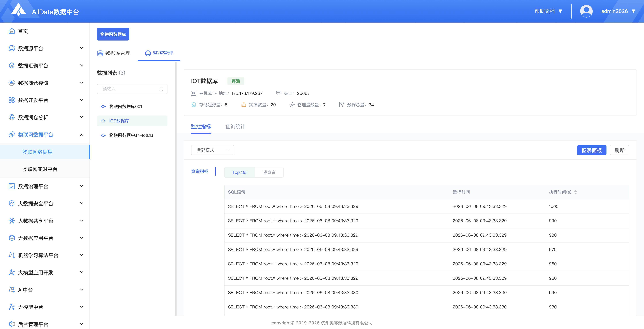Select 物联网数据中心-IotDB in the list

[132, 135]
